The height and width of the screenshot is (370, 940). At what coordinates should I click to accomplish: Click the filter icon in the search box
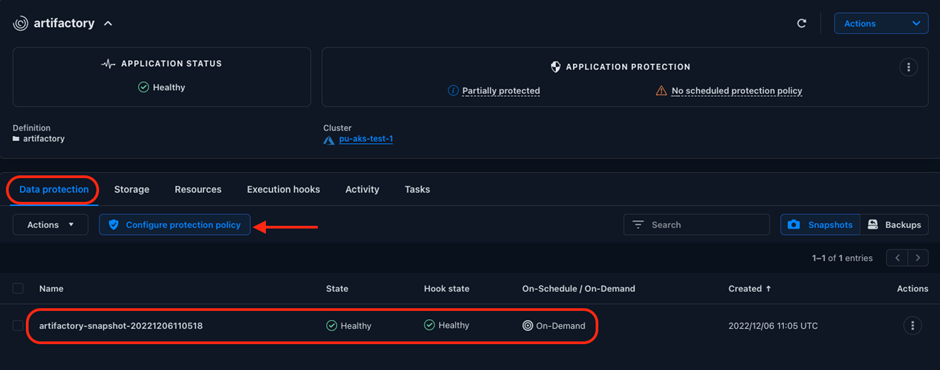(638, 225)
